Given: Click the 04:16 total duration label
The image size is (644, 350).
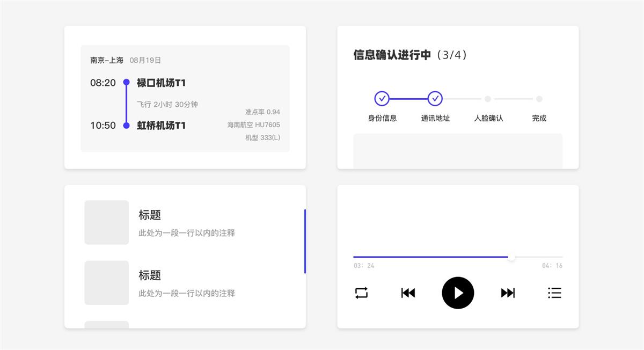Looking at the screenshot, I should point(552,266).
